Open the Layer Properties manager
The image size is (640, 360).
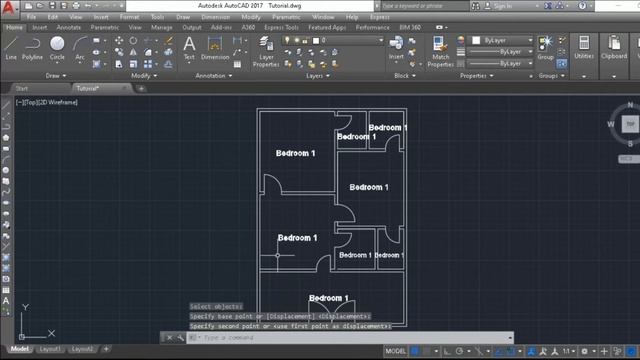(x=266, y=51)
